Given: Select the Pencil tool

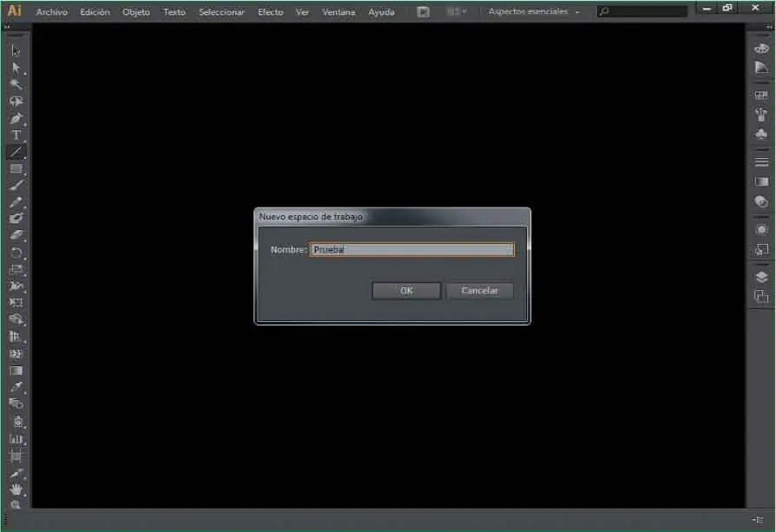Looking at the screenshot, I should coord(16,202).
